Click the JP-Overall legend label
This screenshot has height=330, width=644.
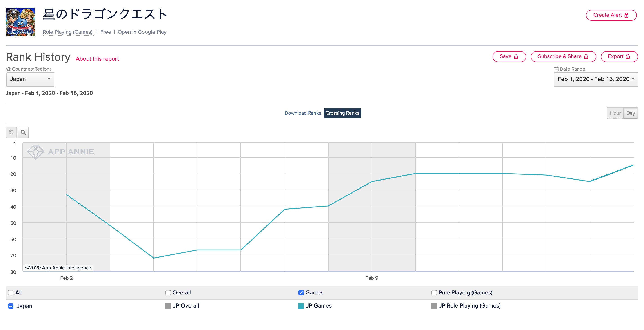pyautogui.click(x=186, y=306)
